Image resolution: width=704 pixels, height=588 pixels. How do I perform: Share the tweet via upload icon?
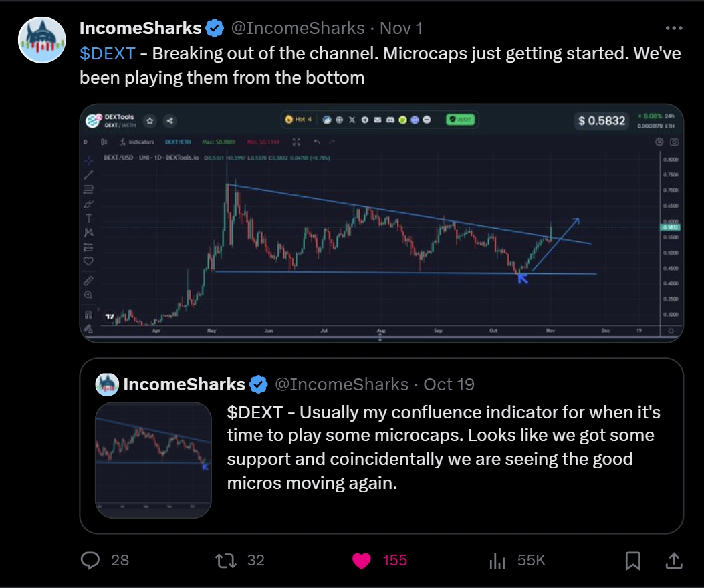674,561
